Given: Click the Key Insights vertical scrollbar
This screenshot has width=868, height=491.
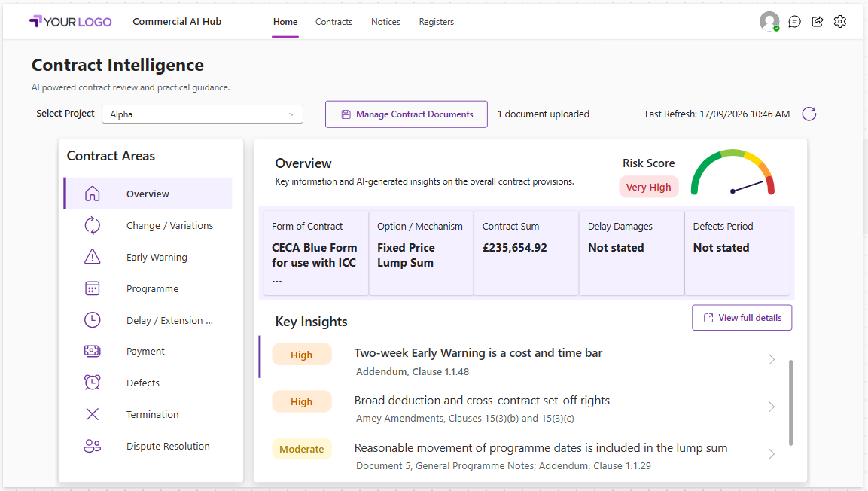Looking at the screenshot, I should coord(790,402).
